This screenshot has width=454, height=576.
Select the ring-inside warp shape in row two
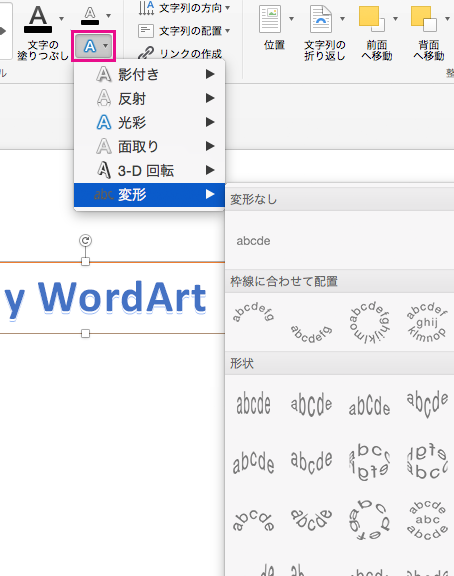pos(369,462)
